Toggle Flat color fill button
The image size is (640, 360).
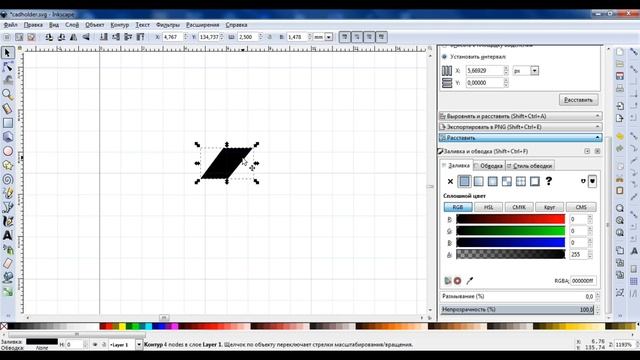[x=464, y=181]
